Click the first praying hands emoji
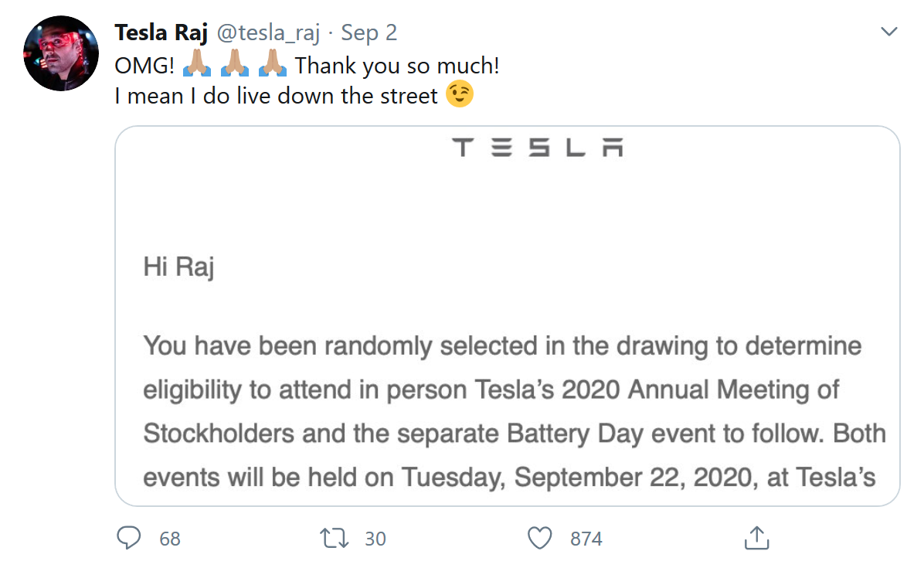Image resolution: width=924 pixels, height=568 pixels. [x=196, y=65]
